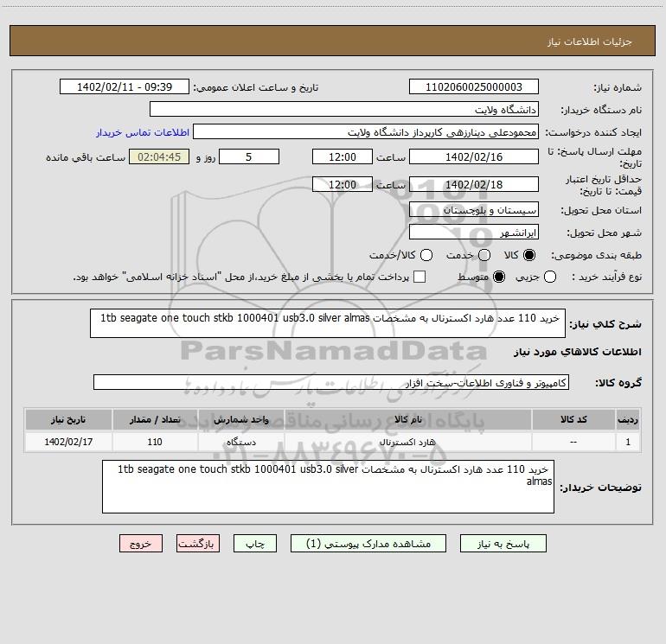
Task: Click the بازگشت back button
Action: pyautogui.click(x=198, y=544)
